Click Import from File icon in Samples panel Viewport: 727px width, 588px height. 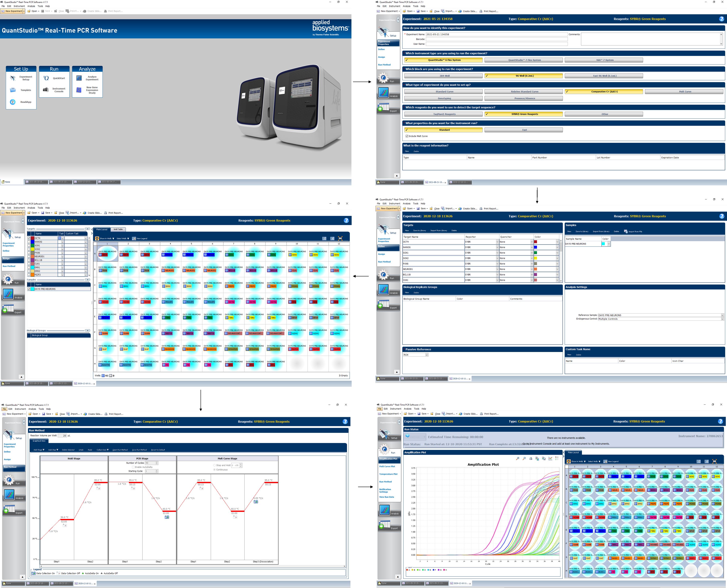(626, 231)
